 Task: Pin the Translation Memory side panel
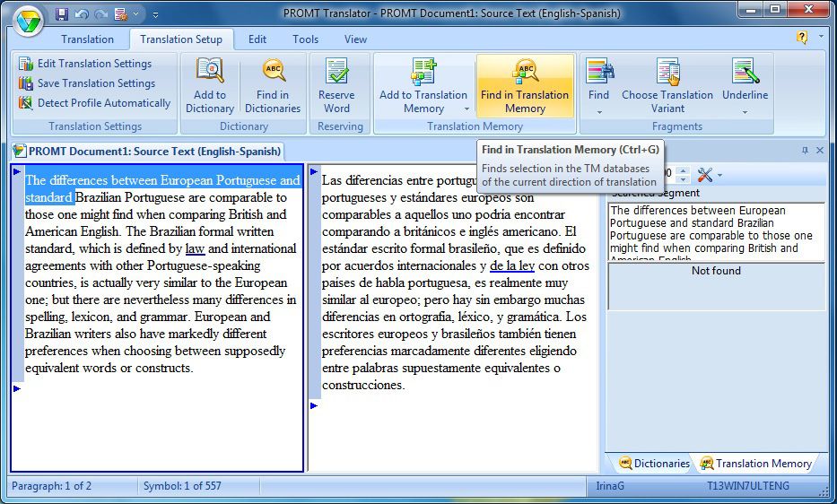[x=805, y=151]
